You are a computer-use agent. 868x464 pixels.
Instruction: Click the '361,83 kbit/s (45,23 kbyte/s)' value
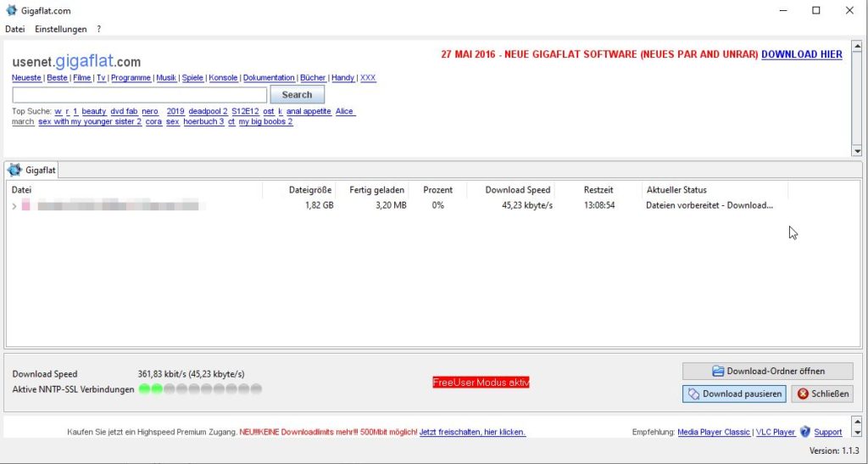pyautogui.click(x=191, y=374)
